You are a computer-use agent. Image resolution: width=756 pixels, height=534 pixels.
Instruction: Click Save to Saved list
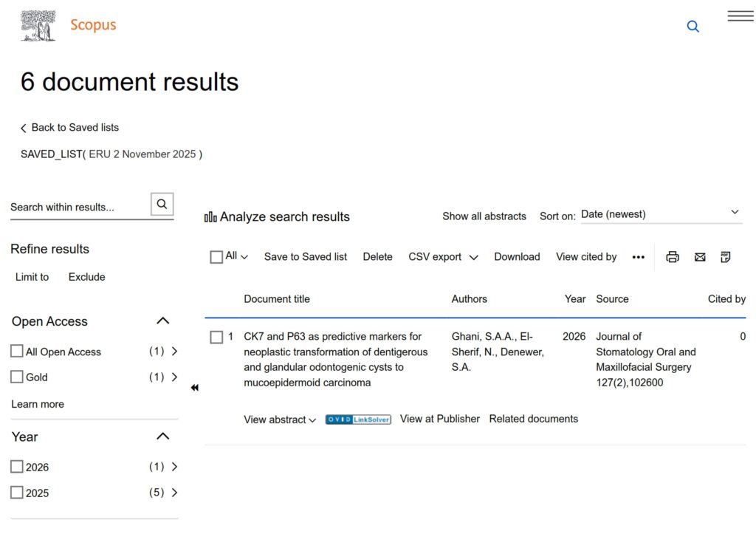[x=306, y=257]
